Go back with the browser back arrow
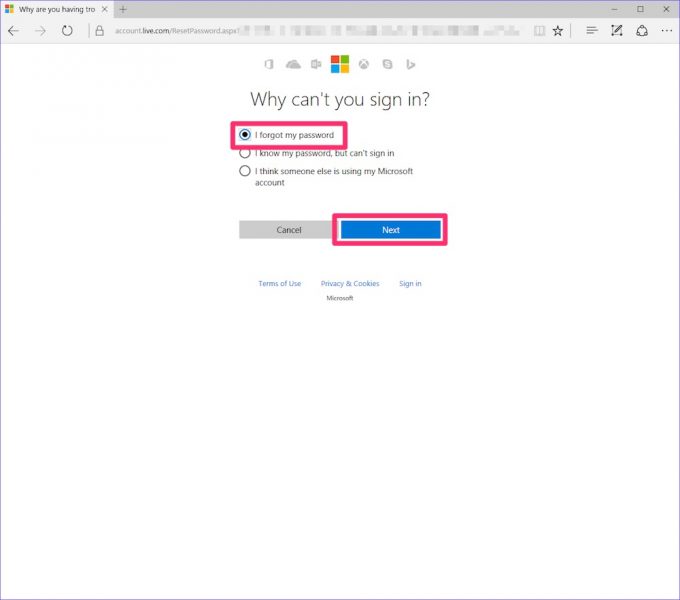 13,31
